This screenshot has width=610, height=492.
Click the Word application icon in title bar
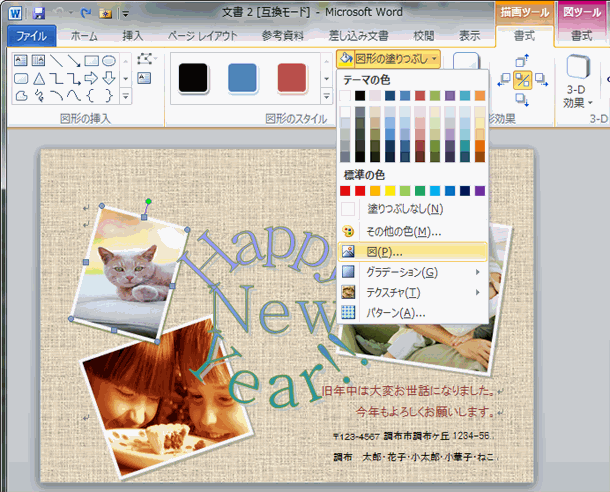coord(15,14)
